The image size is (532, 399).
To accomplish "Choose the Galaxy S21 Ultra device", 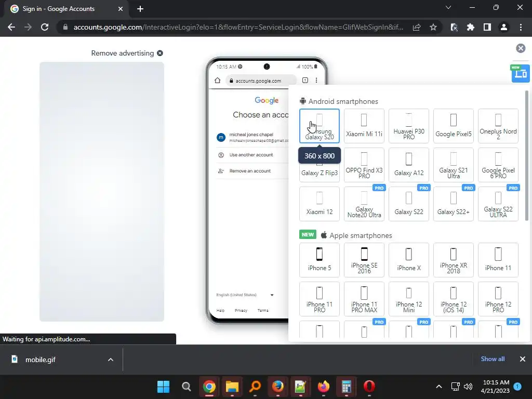I will pos(453,165).
